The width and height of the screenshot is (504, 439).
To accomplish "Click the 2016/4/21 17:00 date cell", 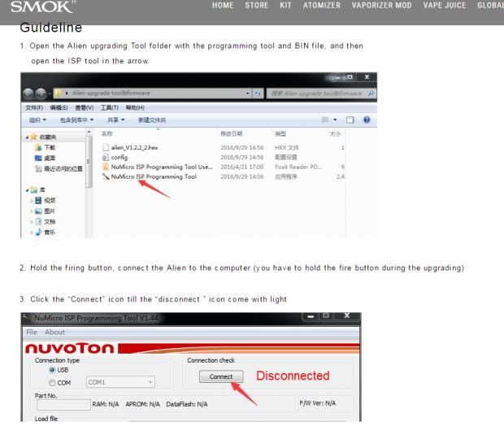I will [x=241, y=167].
